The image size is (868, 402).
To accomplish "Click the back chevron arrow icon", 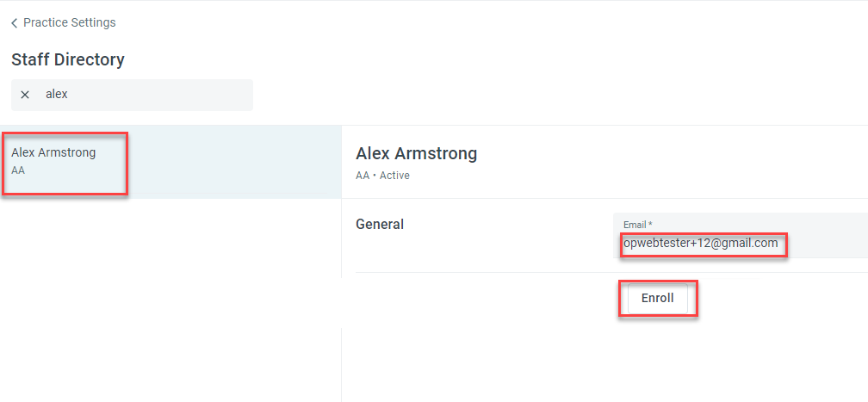I will (15, 23).
